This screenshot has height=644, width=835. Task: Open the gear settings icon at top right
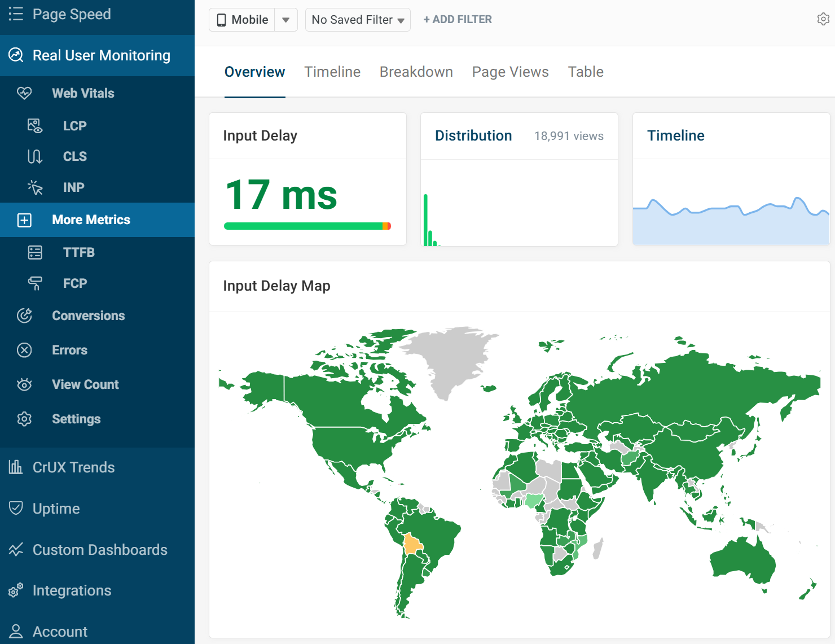coord(823,19)
